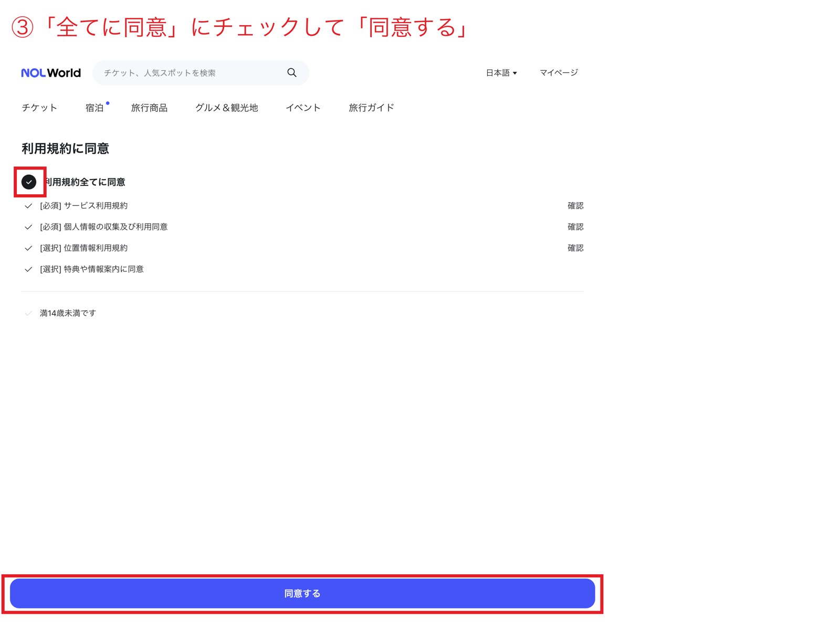840x630 pixels.
Task: Open the 旅行商品 menu
Action: tap(149, 108)
